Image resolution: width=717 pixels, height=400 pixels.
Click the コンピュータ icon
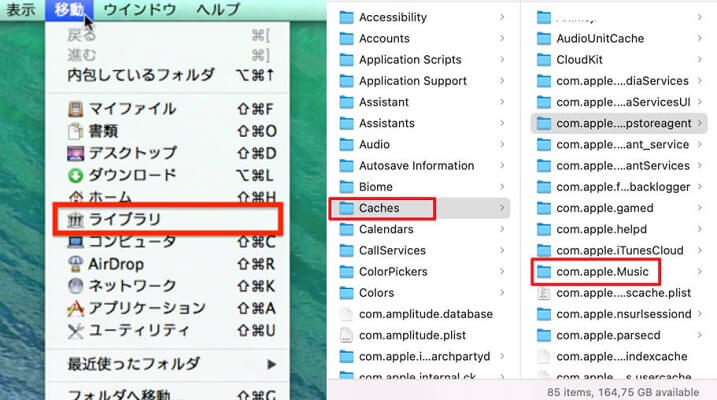[x=75, y=242]
